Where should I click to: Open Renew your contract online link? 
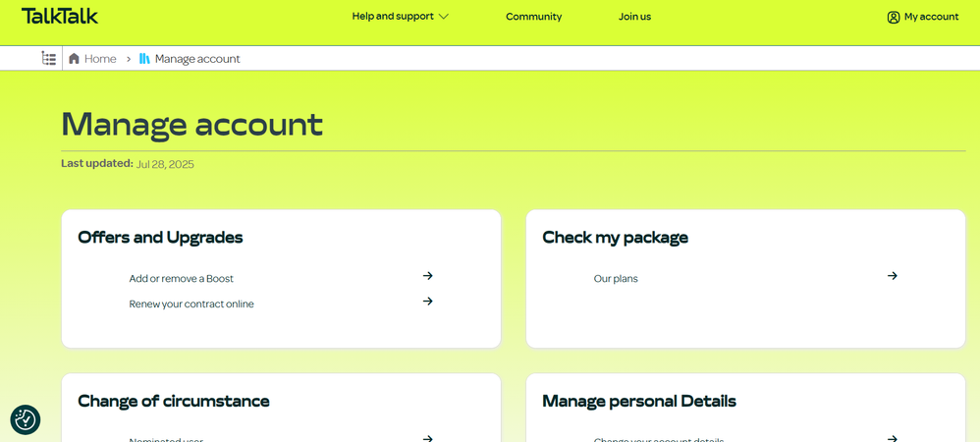point(191,304)
